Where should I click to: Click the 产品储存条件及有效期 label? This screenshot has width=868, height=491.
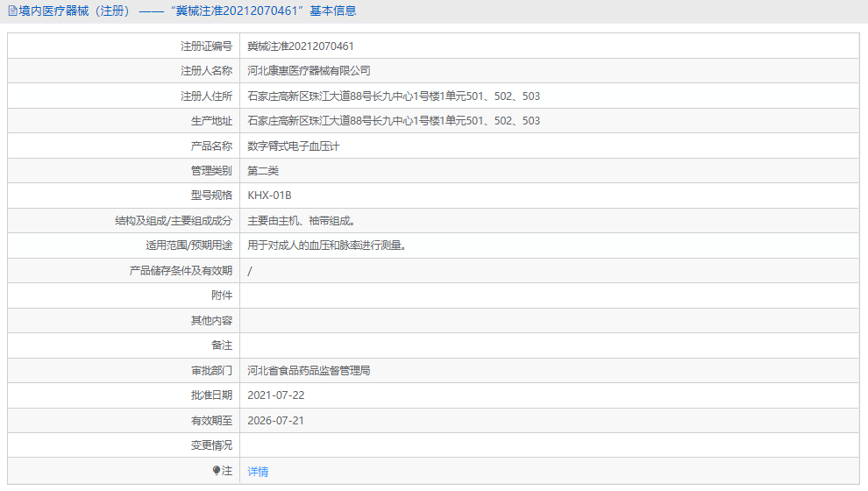click(181, 271)
